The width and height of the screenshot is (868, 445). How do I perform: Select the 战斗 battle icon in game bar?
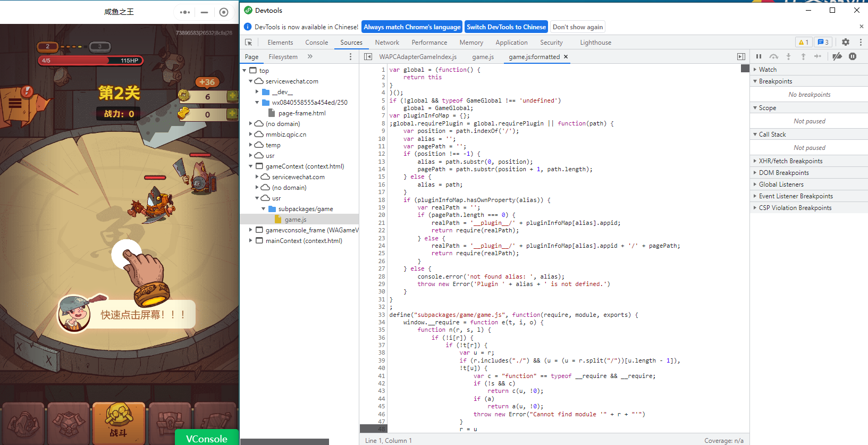(x=119, y=423)
